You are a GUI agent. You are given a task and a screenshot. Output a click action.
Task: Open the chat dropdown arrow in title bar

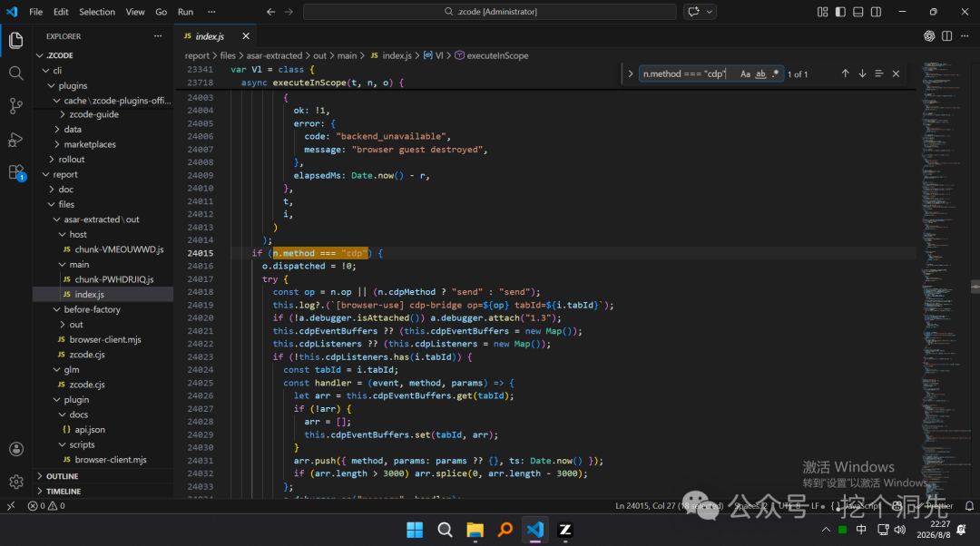710,12
